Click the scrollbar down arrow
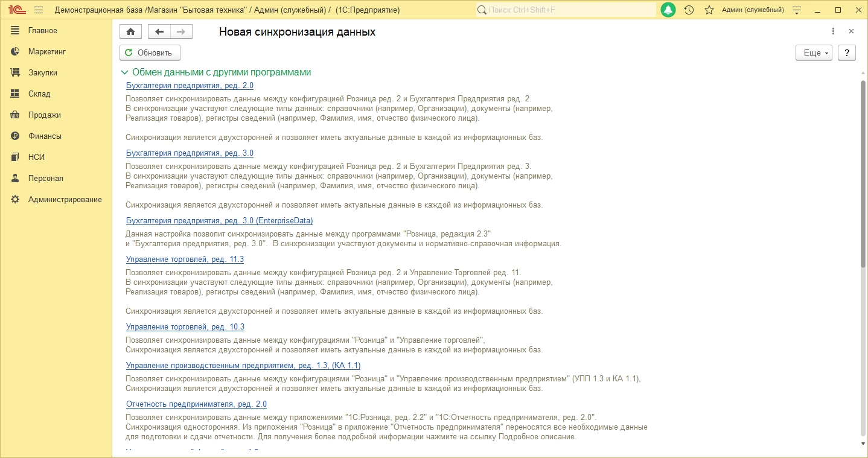Viewport: 868px width, 458px height. [863, 444]
